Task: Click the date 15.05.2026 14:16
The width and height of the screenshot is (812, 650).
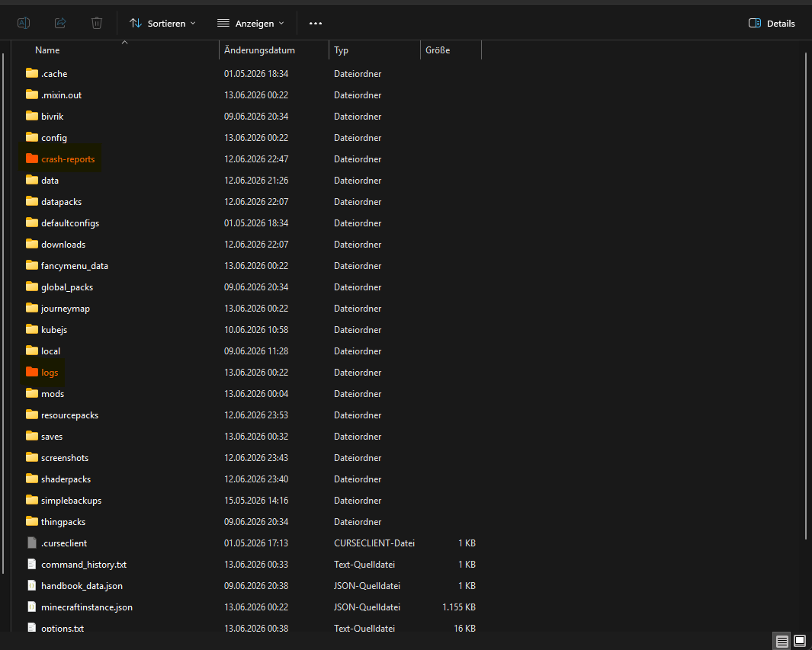Action: [256, 501]
